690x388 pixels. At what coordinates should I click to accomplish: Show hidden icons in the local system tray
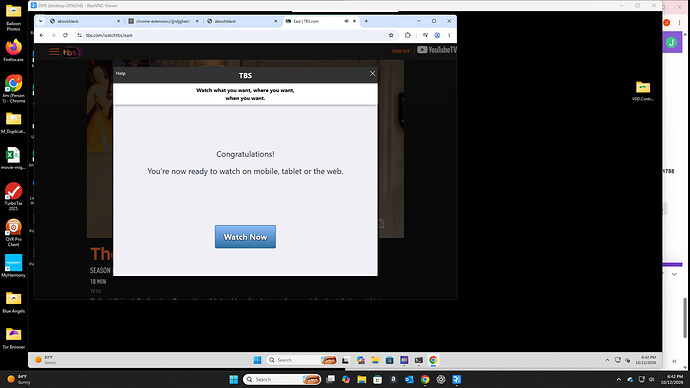619,379
